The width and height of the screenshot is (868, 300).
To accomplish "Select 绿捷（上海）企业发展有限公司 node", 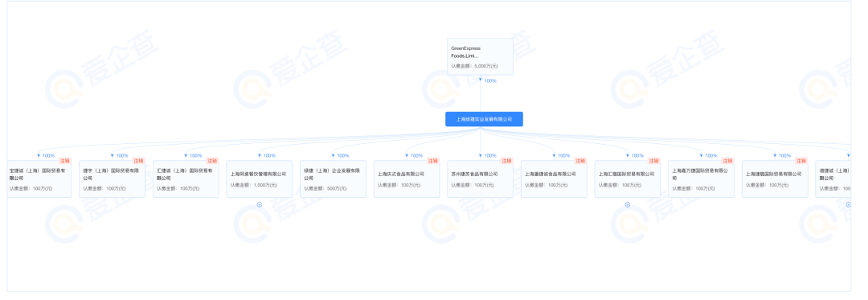I will pos(333,179).
